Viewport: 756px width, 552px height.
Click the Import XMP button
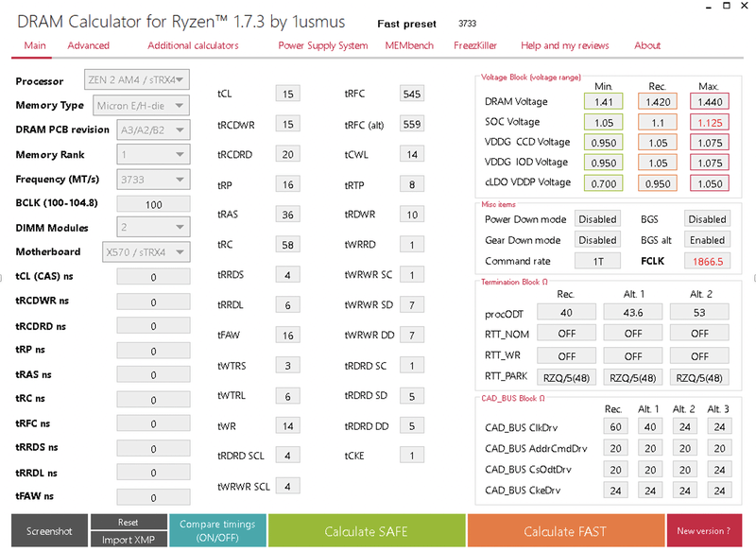click(x=129, y=540)
